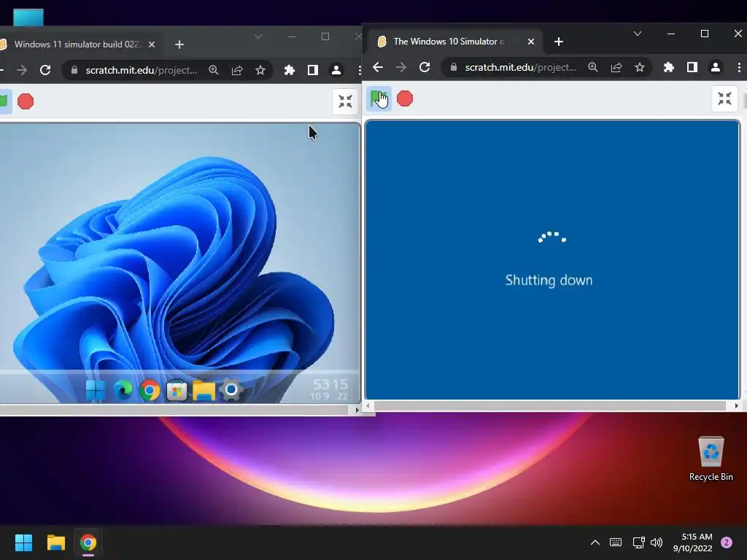Open notifications badge showing 2
This screenshot has width=747, height=560.
pyautogui.click(x=727, y=542)
